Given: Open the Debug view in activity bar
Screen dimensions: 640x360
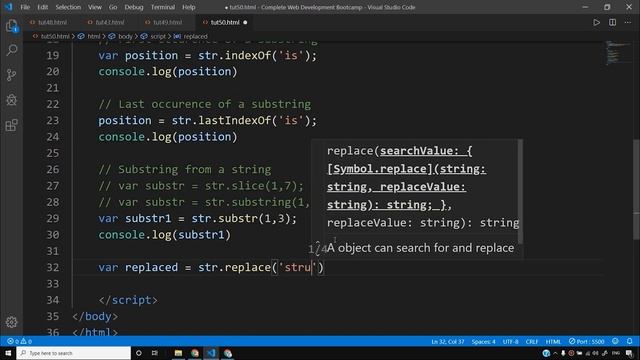Looking at the screenshot, I should coord(12,100).
